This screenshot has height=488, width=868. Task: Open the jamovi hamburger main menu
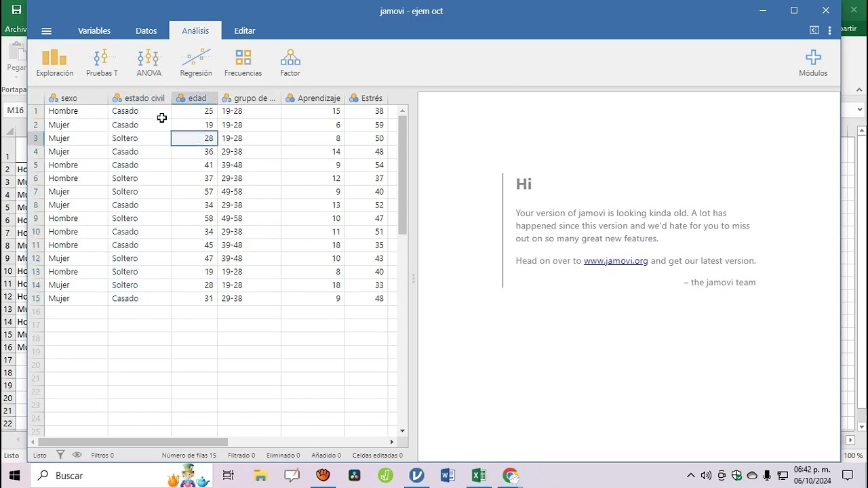tap(46, 30)
